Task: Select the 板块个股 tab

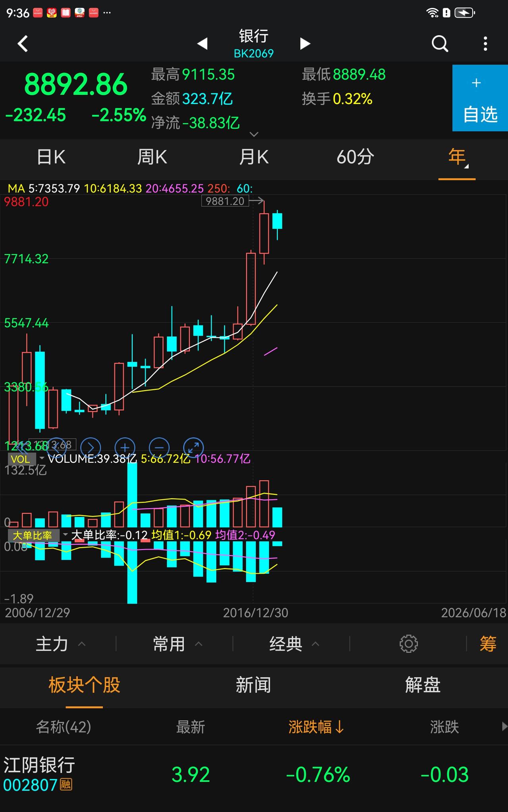Action: (84, 685)
